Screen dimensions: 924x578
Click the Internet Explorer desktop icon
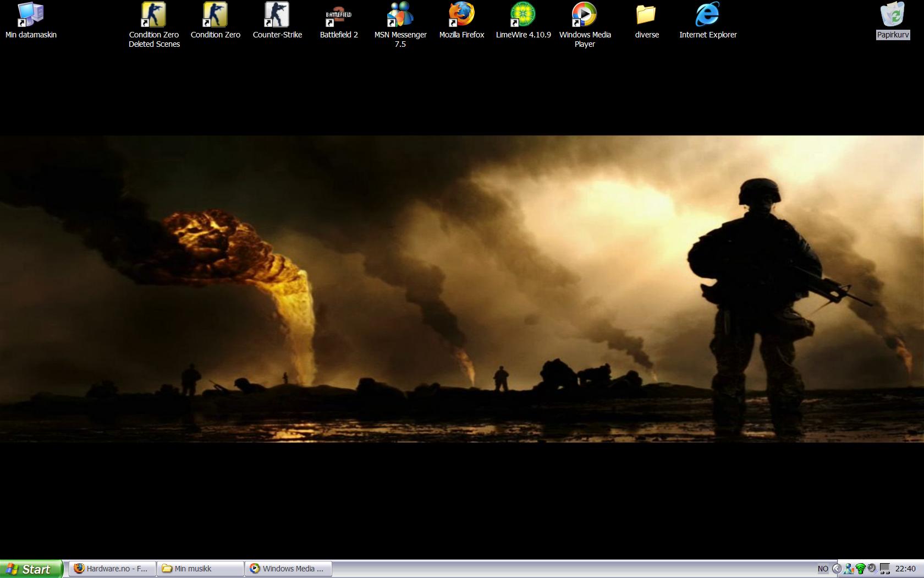pyautogui.click(x=708, y=21)
